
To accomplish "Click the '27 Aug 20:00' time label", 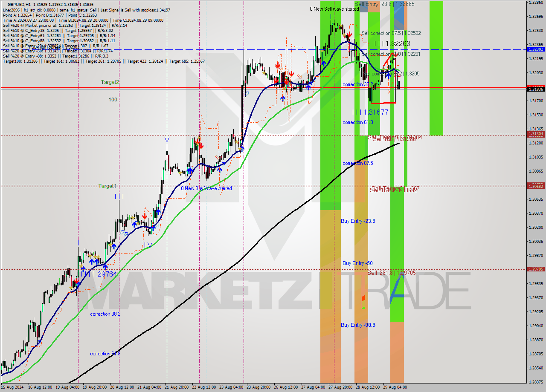I will [x=340, y=387].
